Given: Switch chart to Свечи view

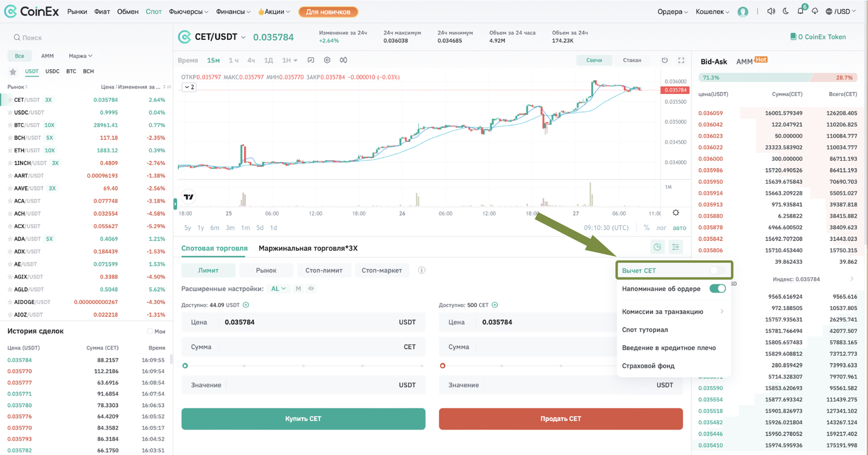Looking at the screenshot, I should [x=594, y=60].
